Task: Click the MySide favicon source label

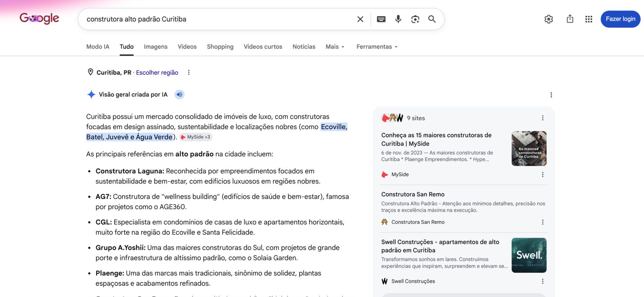Action: click(x=395, y=174)
